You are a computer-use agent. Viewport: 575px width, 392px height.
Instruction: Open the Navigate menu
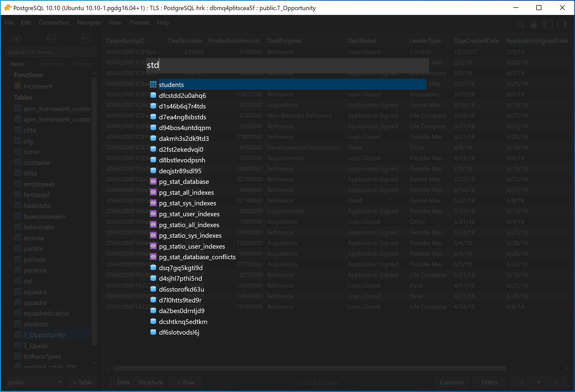coord(89,23)
